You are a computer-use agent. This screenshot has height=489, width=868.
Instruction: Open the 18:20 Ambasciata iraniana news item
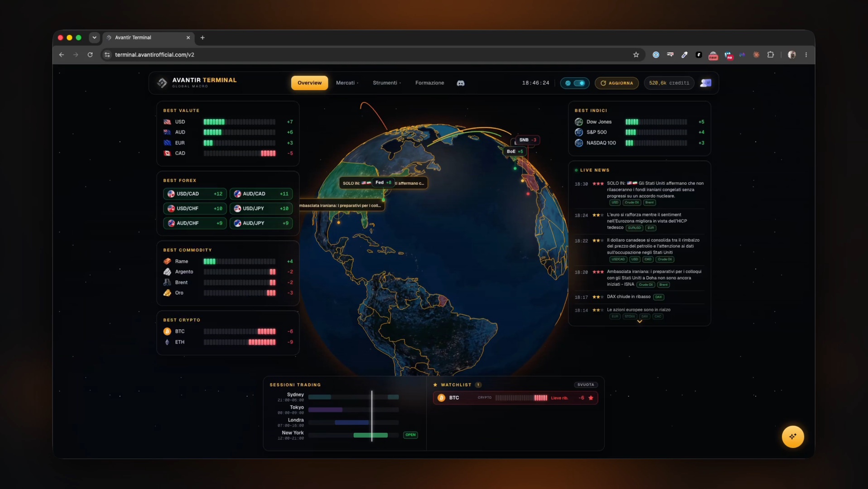click(639, 278)
